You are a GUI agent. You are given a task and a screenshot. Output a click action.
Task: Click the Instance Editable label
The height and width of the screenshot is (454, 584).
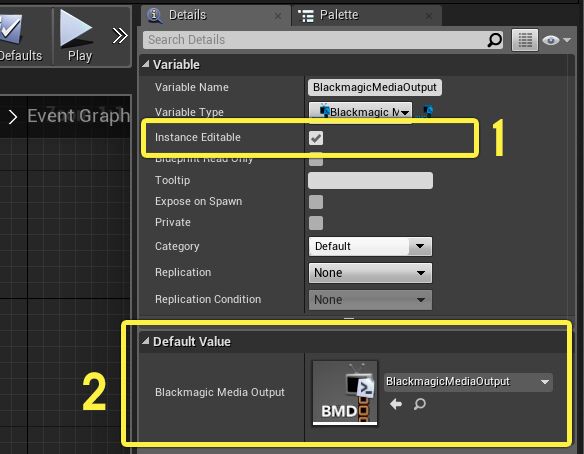click(x=198, y=137)
